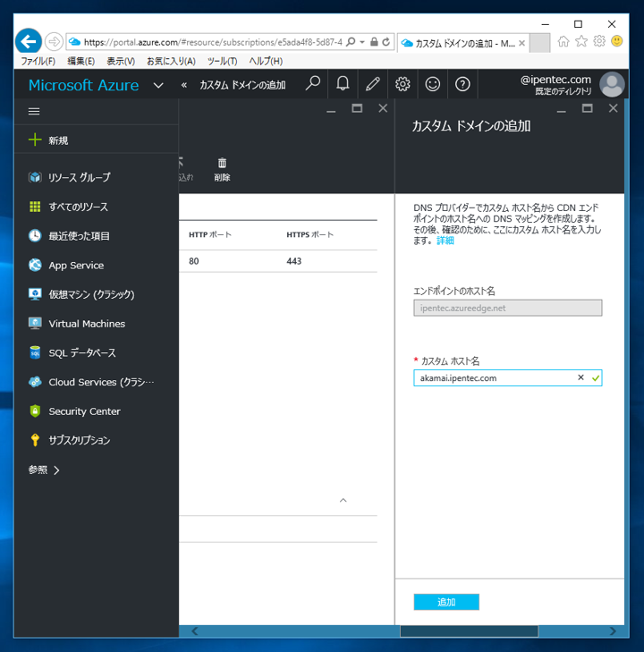Open 編集(E) menu
Image resolution: width=644 pixels, height=652 pixels.
[81, 61]
